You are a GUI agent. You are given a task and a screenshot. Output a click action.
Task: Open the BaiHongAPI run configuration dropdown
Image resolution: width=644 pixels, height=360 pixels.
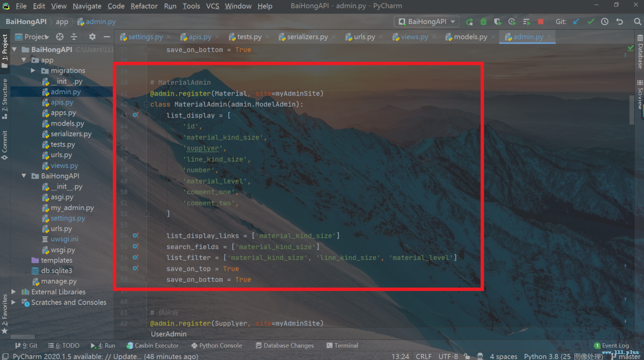427,21
